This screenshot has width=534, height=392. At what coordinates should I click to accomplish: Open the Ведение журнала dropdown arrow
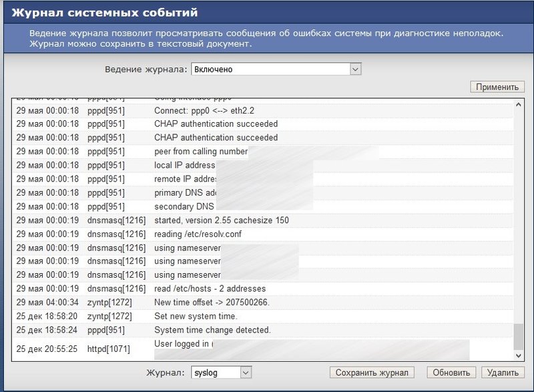tap(355, 69)
